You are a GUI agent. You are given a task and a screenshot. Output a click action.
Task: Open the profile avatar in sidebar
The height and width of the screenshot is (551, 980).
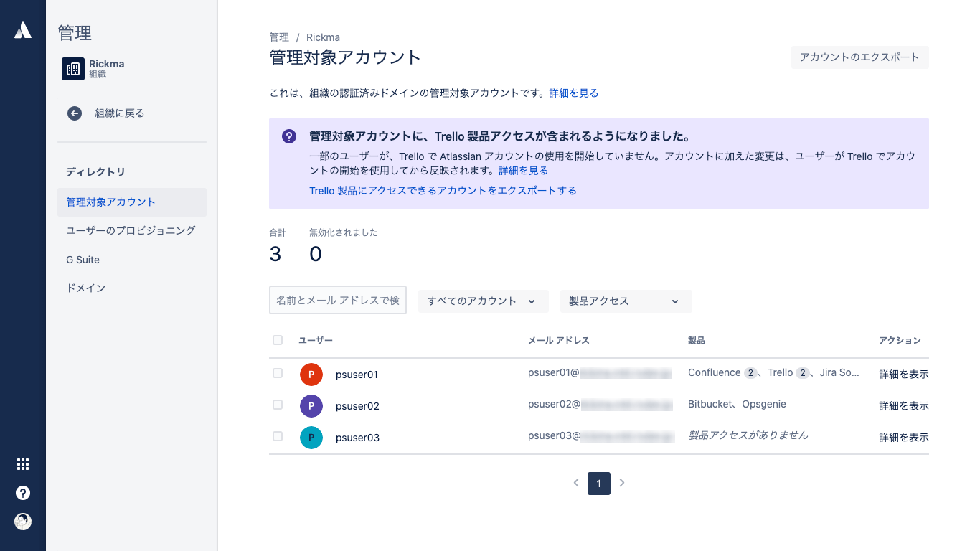point(23,522)
